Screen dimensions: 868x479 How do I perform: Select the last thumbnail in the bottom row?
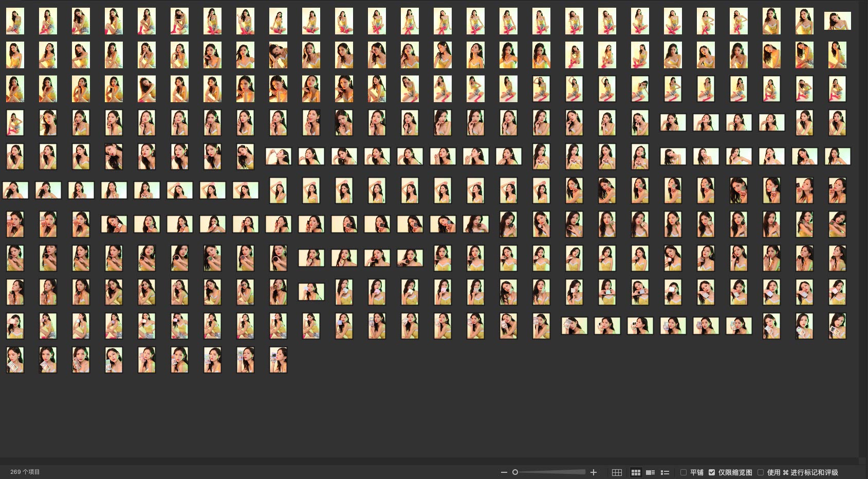tap(278, 359)
